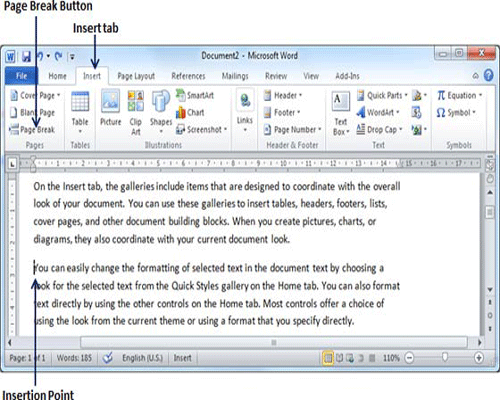Go to the Mailings tab
Screen dimensions: 500x400
click(235, 76)
